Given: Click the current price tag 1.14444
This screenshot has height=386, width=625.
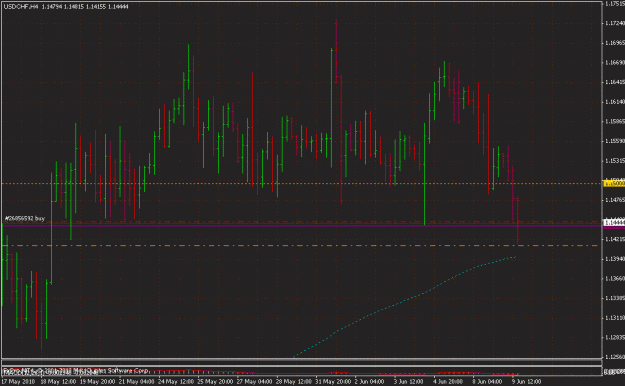Looking at the screenshot, I should coord(614,222).
